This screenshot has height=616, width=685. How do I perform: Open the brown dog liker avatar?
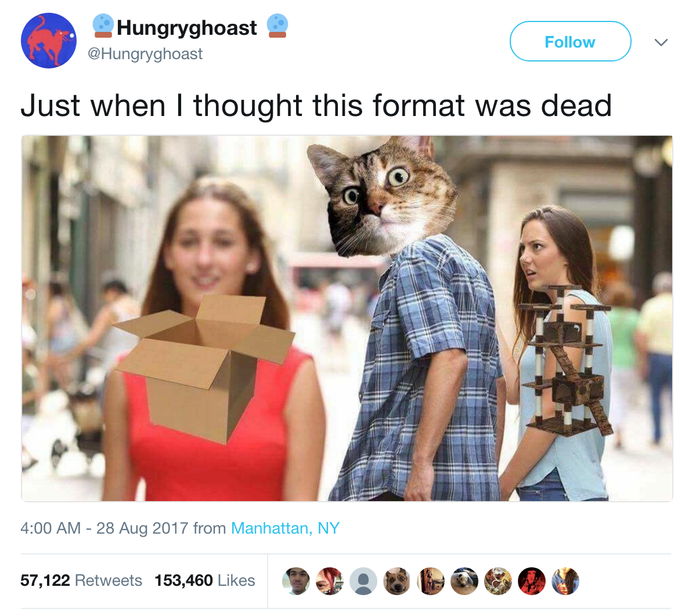pos(396,581)
